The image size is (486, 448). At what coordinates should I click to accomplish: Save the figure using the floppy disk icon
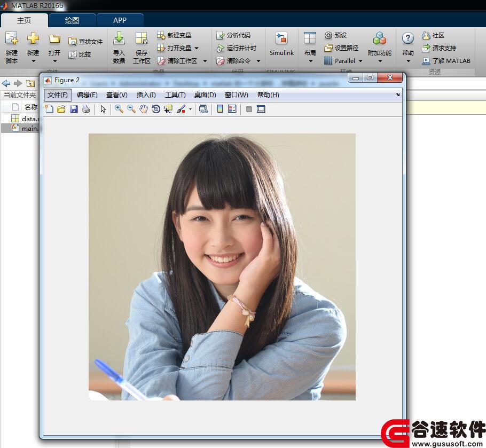(74, 109)
